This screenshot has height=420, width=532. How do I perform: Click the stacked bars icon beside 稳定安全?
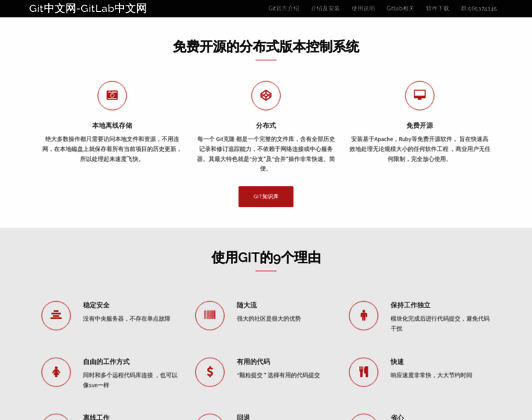point(56,316)
